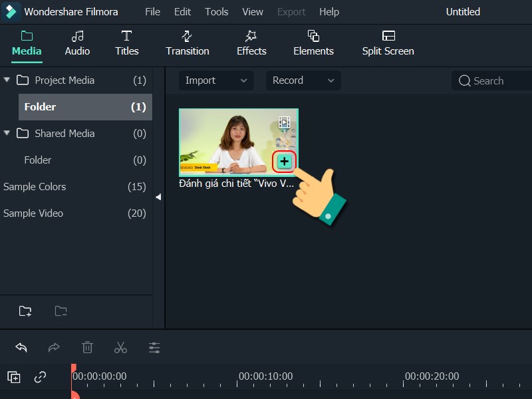Collapse the Project Media tree section
Image resolution: width=532 pixels, height=399 pixels.
pyautogui.click(x=7, y=80)
